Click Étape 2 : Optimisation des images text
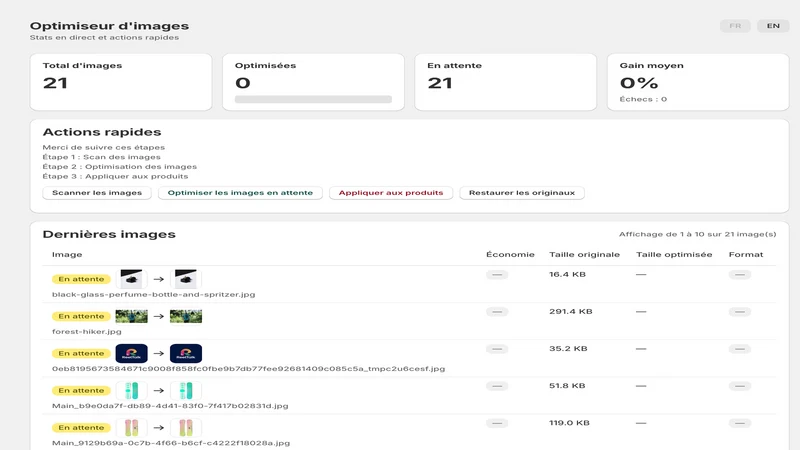This screenshot has height=450, width=800. (x=119, y=167)
